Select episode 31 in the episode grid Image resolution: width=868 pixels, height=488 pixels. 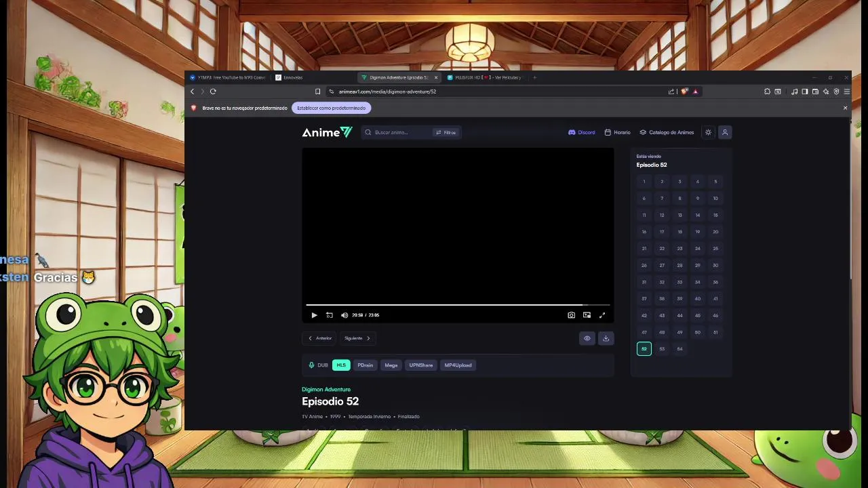pos(644,282)
